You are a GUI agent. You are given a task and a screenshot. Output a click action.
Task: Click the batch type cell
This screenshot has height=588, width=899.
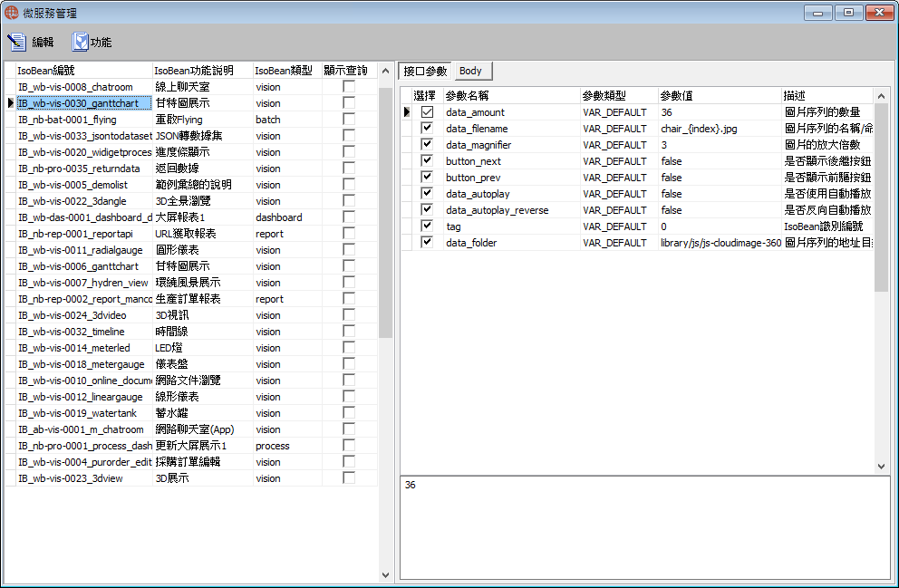pyautogui.click(x=287, y=120)
